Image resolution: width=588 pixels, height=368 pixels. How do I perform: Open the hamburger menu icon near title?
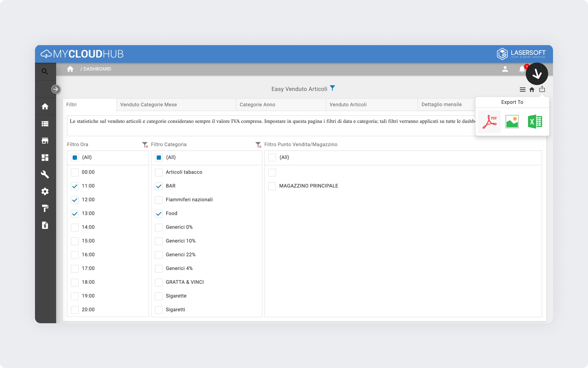coord(522,90)
